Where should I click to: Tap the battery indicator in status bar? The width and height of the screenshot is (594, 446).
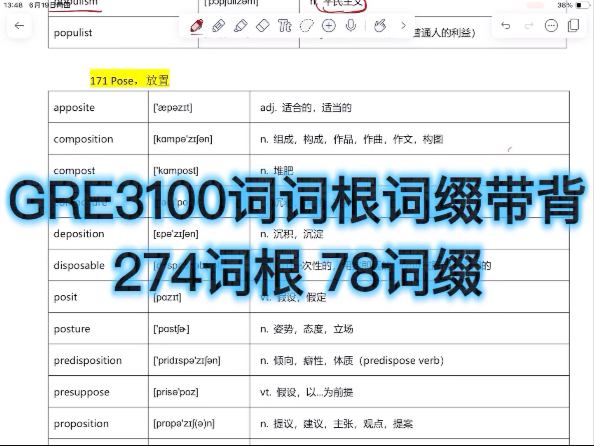coord(582,5)
